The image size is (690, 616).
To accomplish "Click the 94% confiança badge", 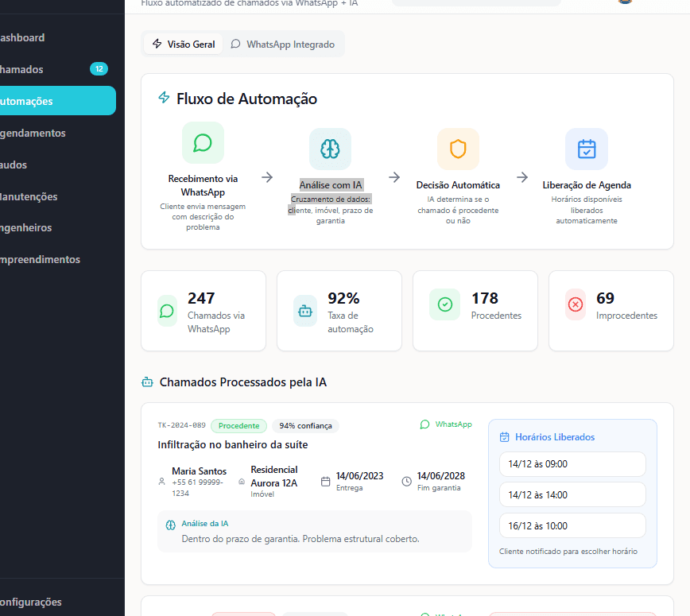I will pyautogui.click(x=305, y=425).
